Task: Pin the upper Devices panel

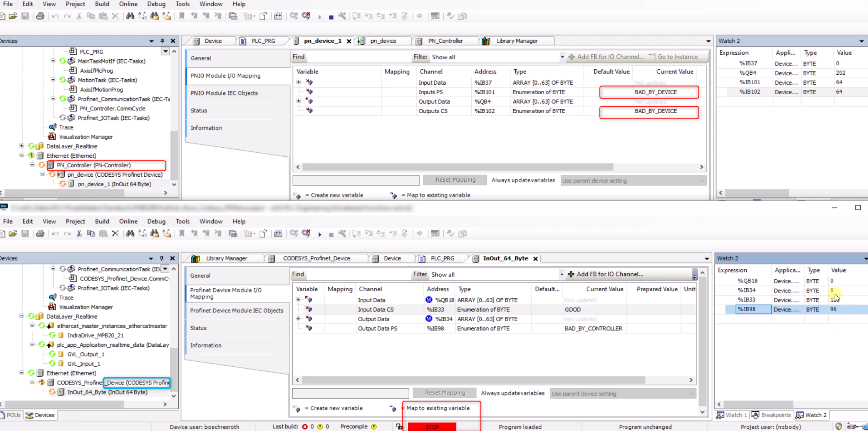Action: pos(162,41)
